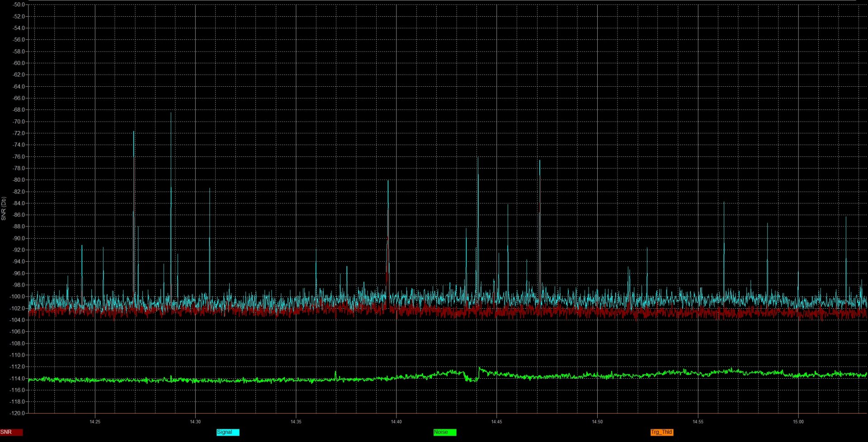This screenshot has height=442, width=868.
Task: Select the -60.0 y-axis value
Action: pos(19,63)
